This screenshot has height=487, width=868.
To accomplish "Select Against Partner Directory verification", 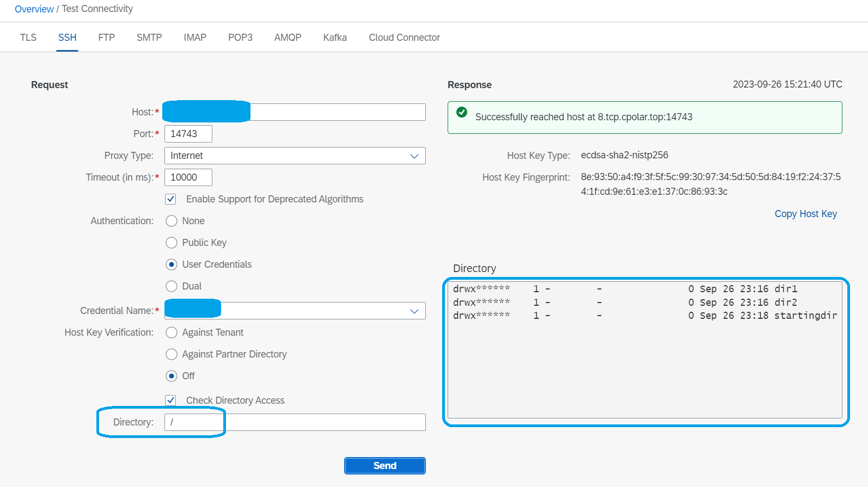I will pos(172,354).
